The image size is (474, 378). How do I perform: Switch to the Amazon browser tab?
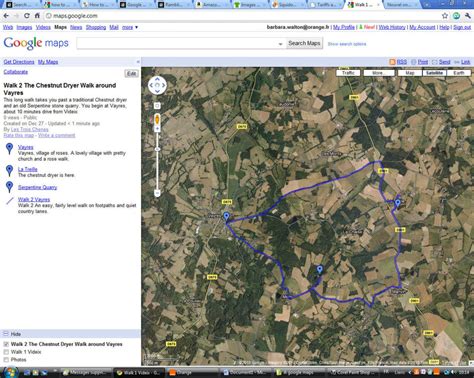point(212,5)
